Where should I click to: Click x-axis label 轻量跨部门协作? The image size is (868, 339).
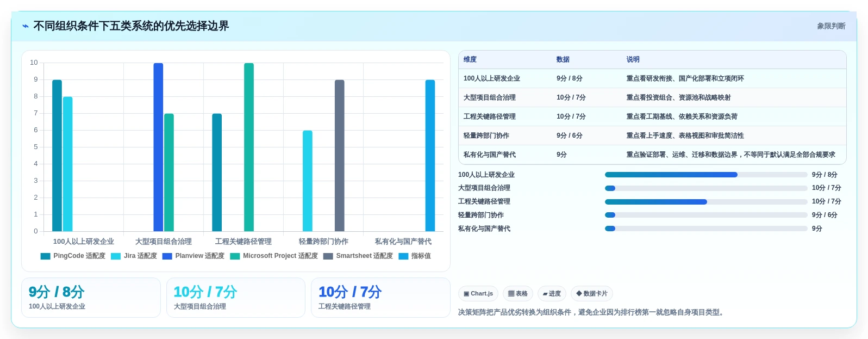tap(323, 242)
